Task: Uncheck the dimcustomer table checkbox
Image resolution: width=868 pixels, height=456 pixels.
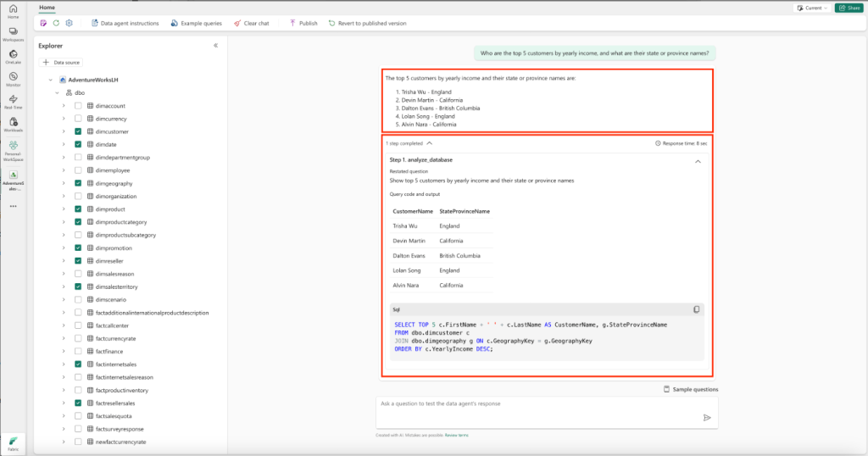Action: [x=78, y=131]
